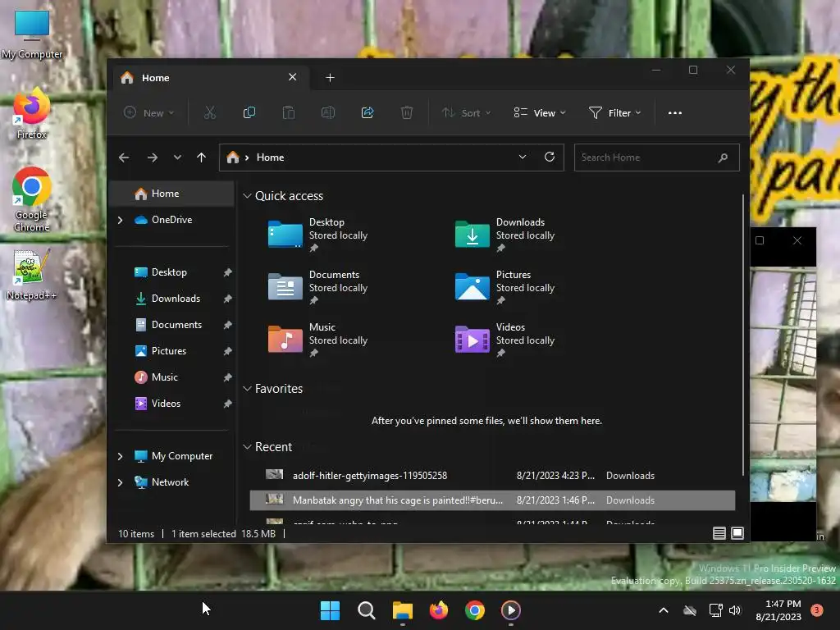
Task: Open the Filter dropdown menu
Action: pyautogui.click(x=614, y=113)
